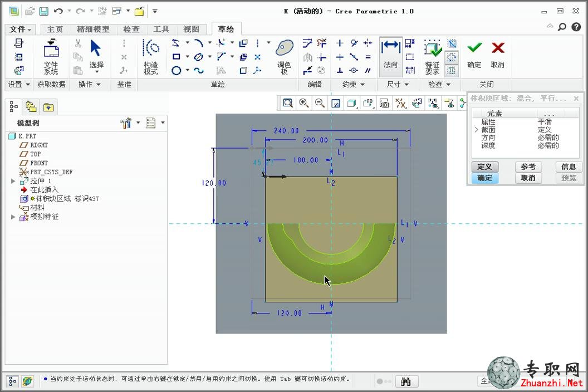Open the 约束 group dropdown
Screen dimensions: 588x392
tap(353, 85)
